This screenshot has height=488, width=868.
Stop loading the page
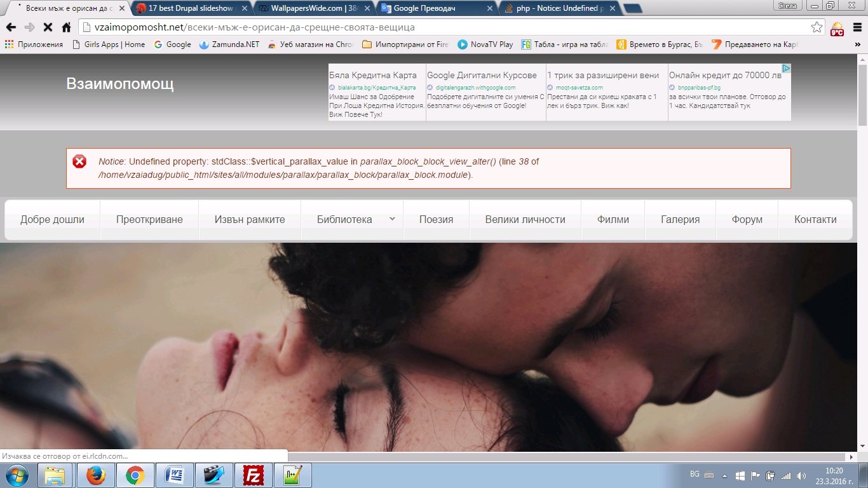coord(48,27)
